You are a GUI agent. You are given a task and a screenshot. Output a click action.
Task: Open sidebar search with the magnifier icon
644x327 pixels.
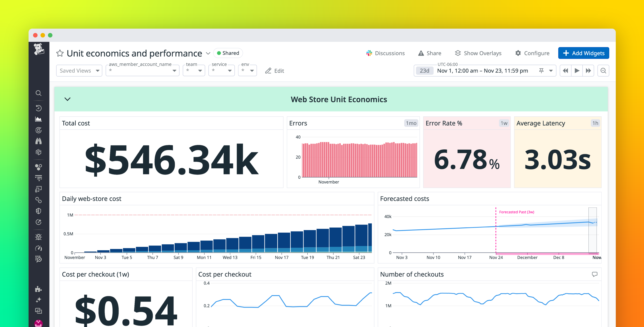coord(39,93)
